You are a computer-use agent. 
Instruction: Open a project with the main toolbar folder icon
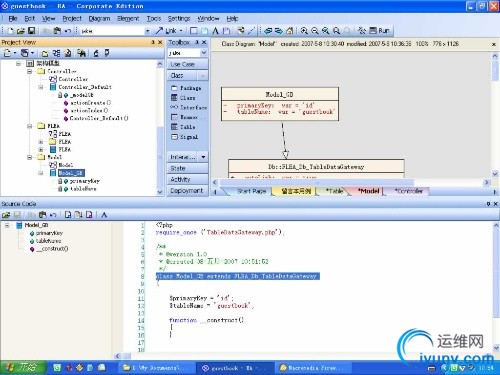[x=21, y=31]
